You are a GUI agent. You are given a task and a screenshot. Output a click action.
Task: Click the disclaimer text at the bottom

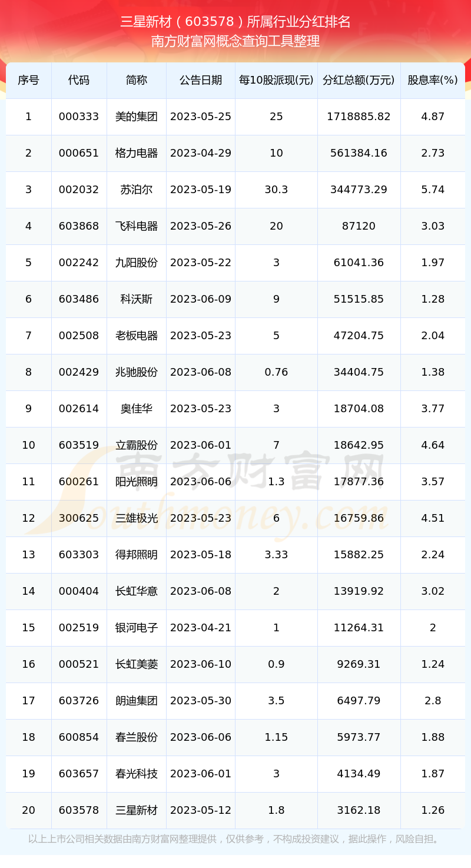click(x=235, y=839)
